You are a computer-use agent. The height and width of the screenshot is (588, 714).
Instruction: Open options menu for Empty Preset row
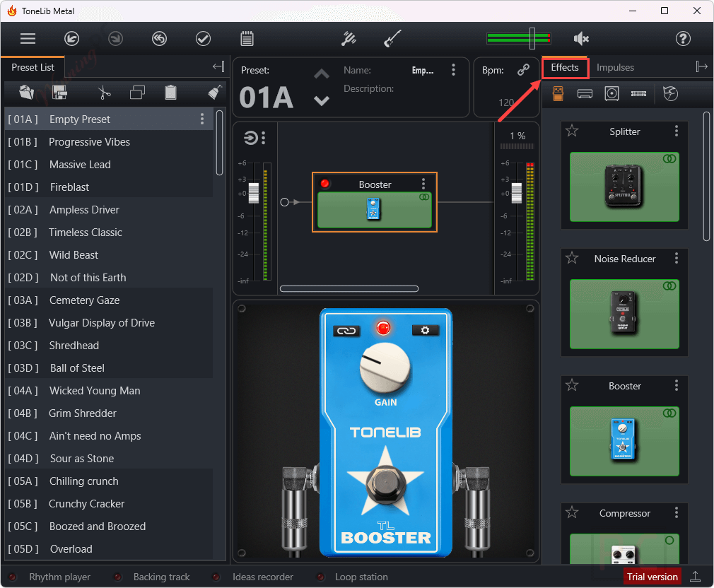point(202,119)
